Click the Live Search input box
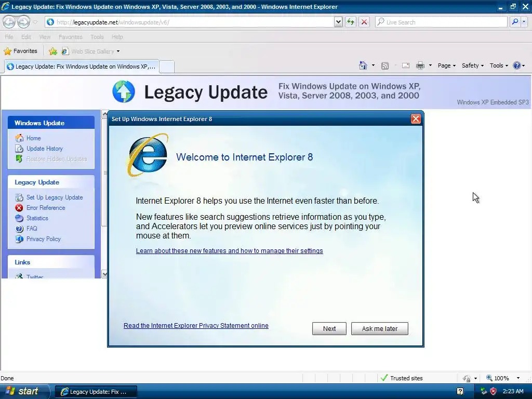532x399 pixels. pos(441,22)
